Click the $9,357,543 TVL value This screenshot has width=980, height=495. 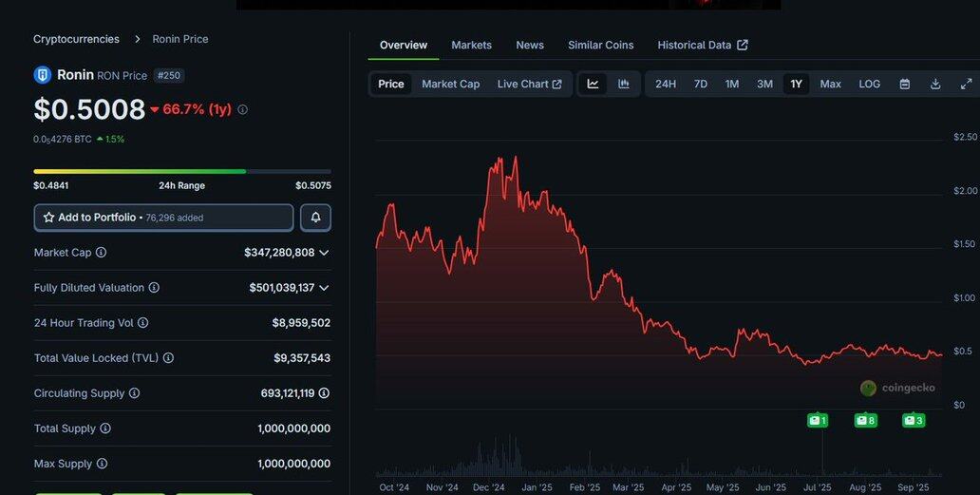pos(302,358)
